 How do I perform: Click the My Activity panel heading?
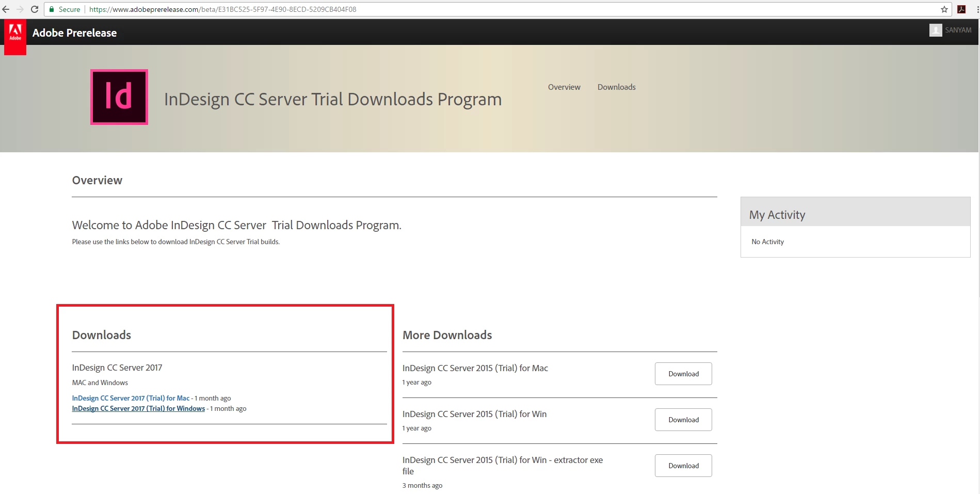coord(777,215)
